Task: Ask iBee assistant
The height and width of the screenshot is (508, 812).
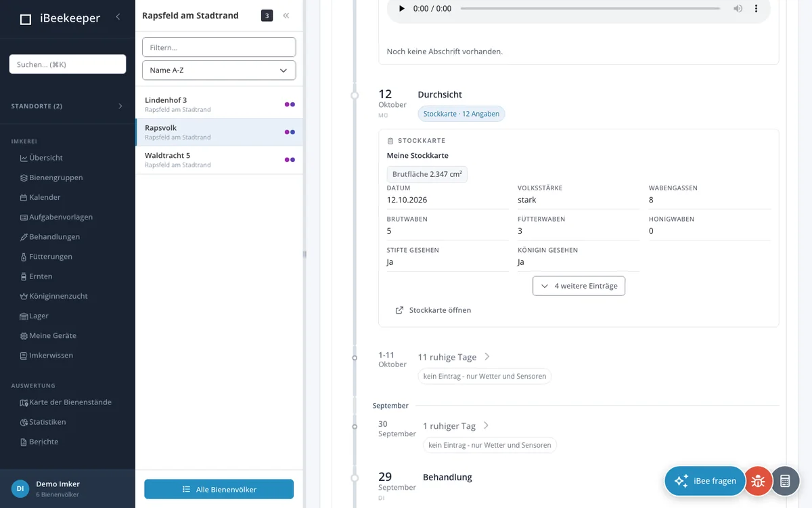Action: coord(705,481)
